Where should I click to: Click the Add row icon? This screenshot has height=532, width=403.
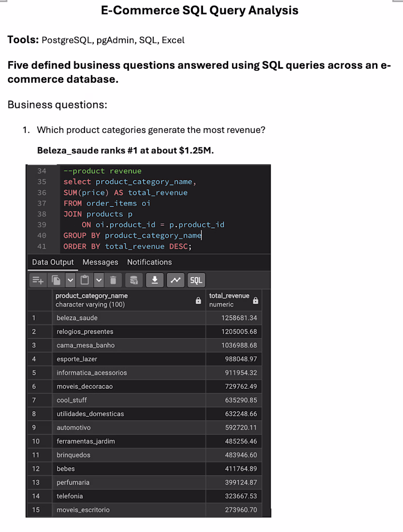tap(38, 280)
